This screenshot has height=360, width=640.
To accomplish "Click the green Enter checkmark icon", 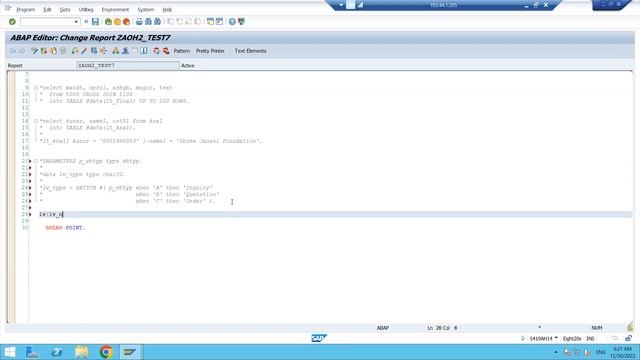I will [12, 22].
